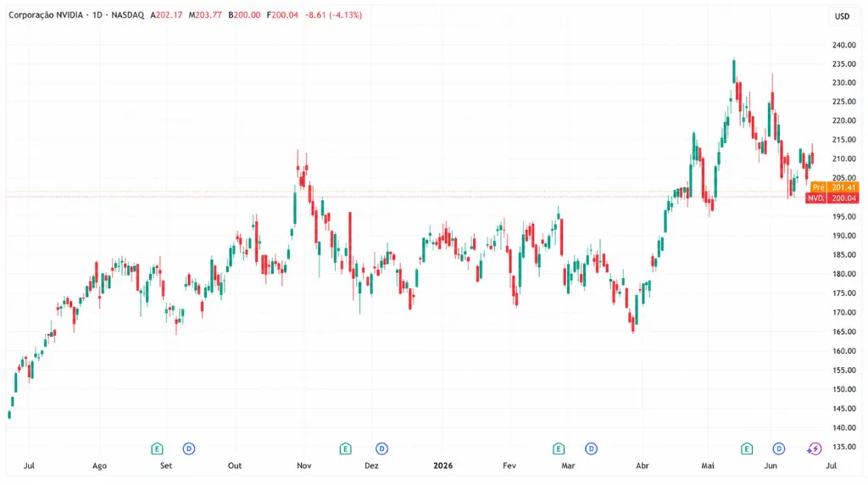Open the dividend marker just after Mar
The image size is (868, 485).
[x=591, y=449]
